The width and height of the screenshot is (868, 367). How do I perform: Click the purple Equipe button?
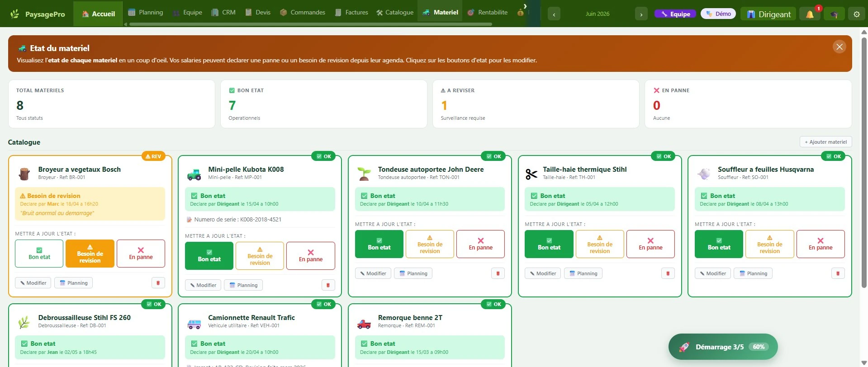675,14
